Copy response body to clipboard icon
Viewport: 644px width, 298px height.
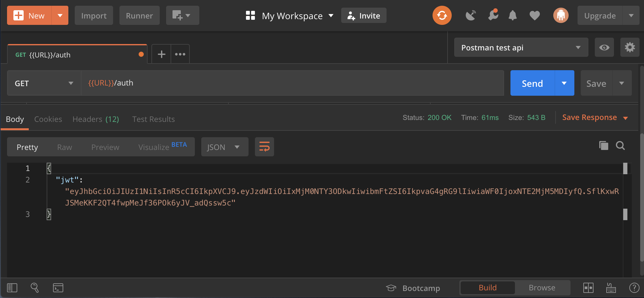pos(603,145)
